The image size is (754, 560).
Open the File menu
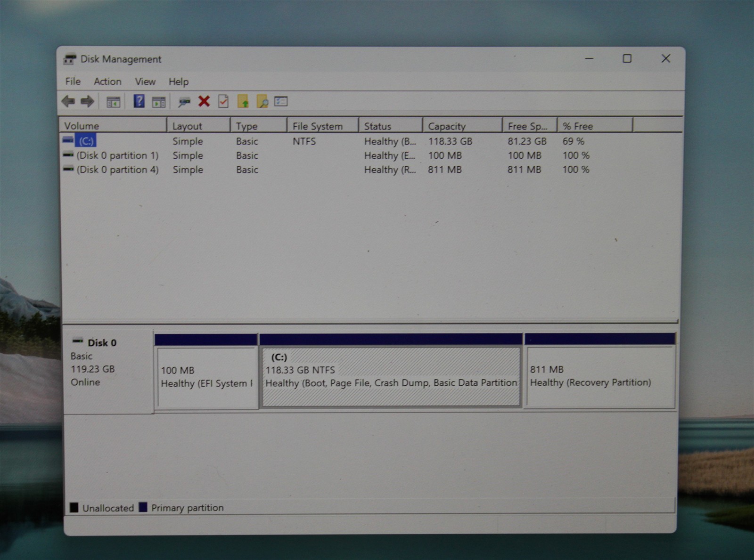click(x=73, y=81)
